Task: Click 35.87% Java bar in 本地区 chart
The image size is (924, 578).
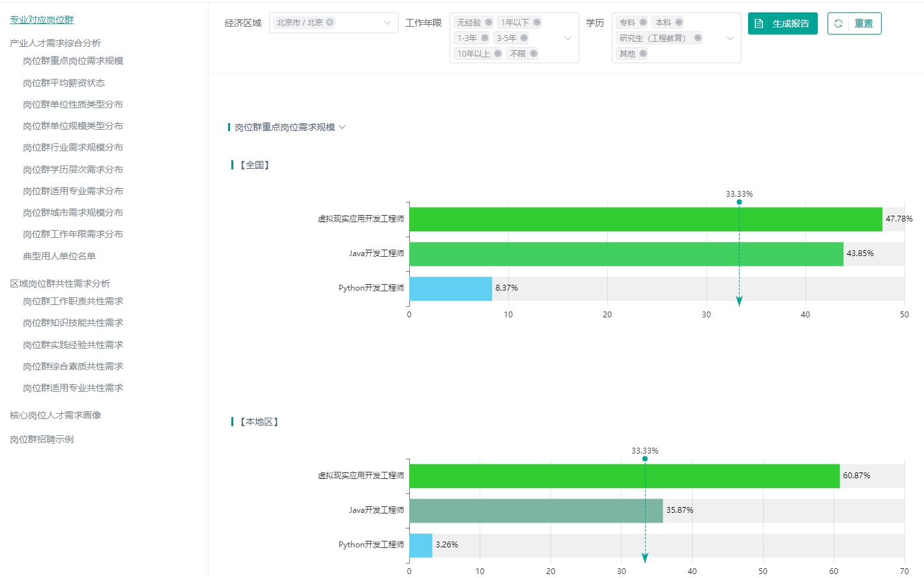Action: [536, 510]
